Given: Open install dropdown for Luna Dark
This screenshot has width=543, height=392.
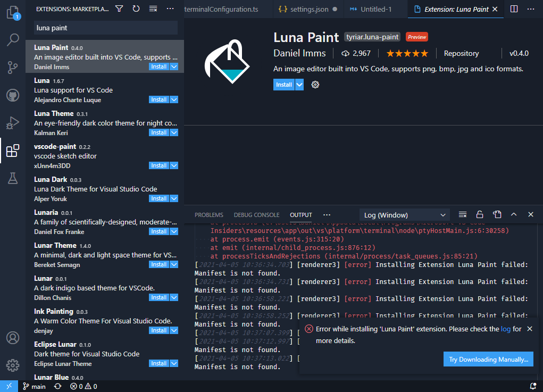Looking at the screenshot, I should tap(174, 198).
